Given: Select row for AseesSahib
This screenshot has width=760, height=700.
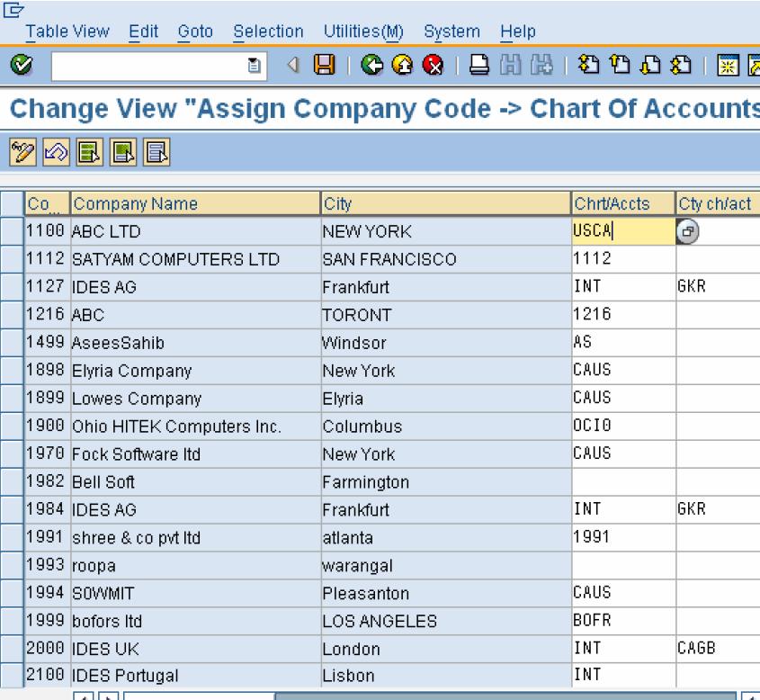Looking at the screenshot, I should [x=12, y=342].
